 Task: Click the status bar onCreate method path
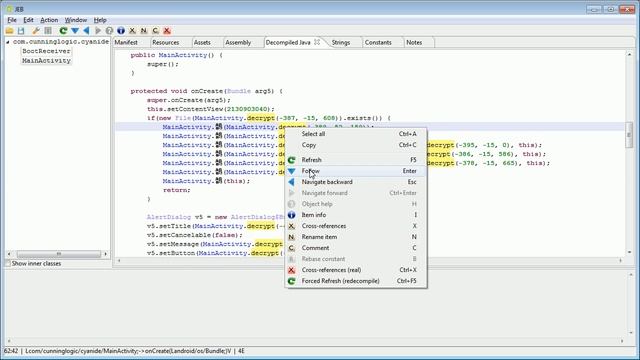coord(128,351)
